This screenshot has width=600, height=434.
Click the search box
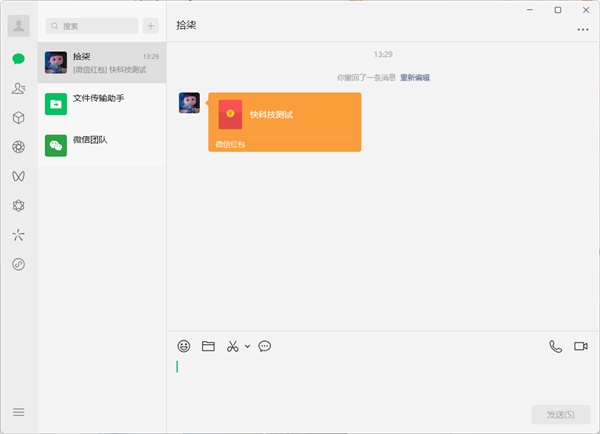(92, 26)
